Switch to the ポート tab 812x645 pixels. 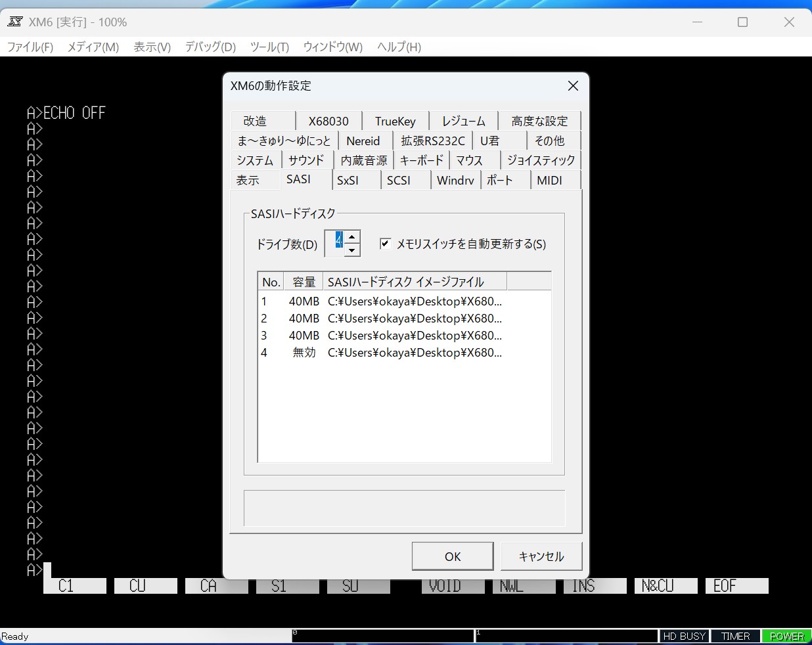click(x=506, y=180)
